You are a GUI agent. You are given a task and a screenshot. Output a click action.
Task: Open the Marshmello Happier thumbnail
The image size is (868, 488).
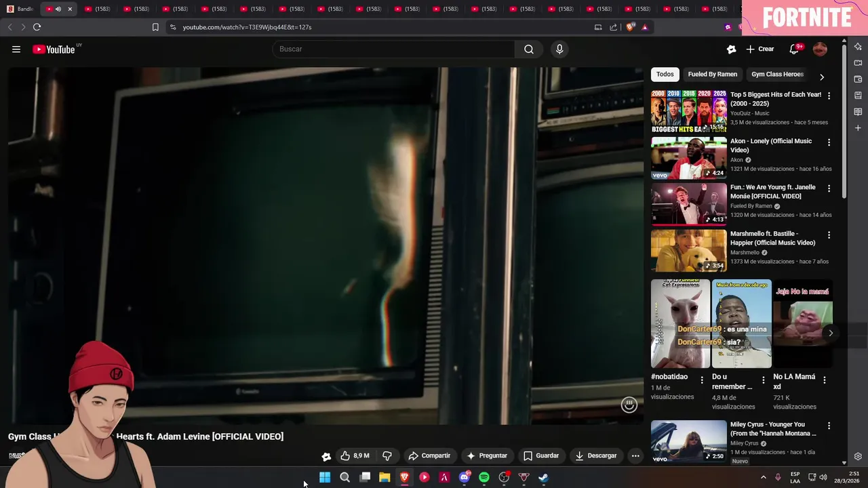coord(688,251)
